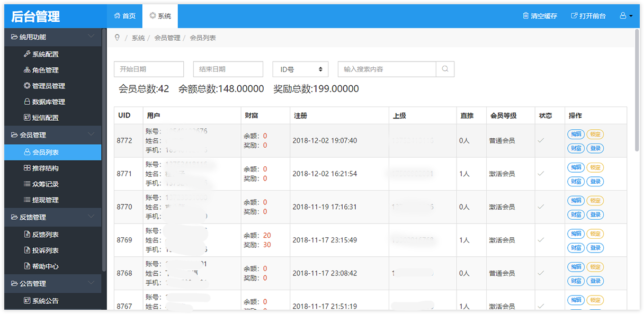Click 财富 for UID 8771
Image resolution: width=644 pixels, height=314 pixels.
click(576, 181)
